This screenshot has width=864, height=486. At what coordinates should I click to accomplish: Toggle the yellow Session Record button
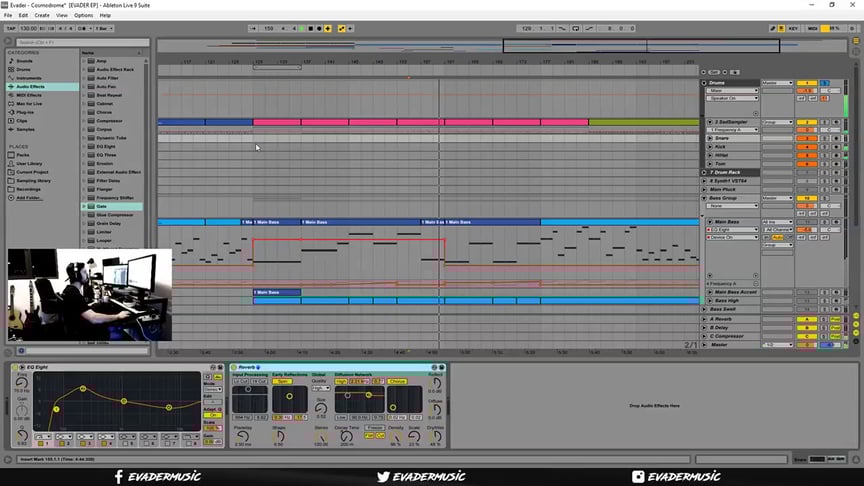pyautogui.click(x=328, y=28)
